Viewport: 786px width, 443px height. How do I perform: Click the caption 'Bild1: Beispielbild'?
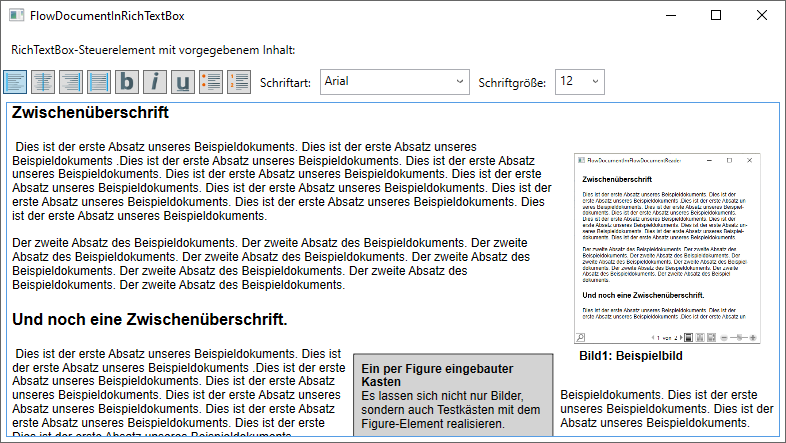coord(631,356)
